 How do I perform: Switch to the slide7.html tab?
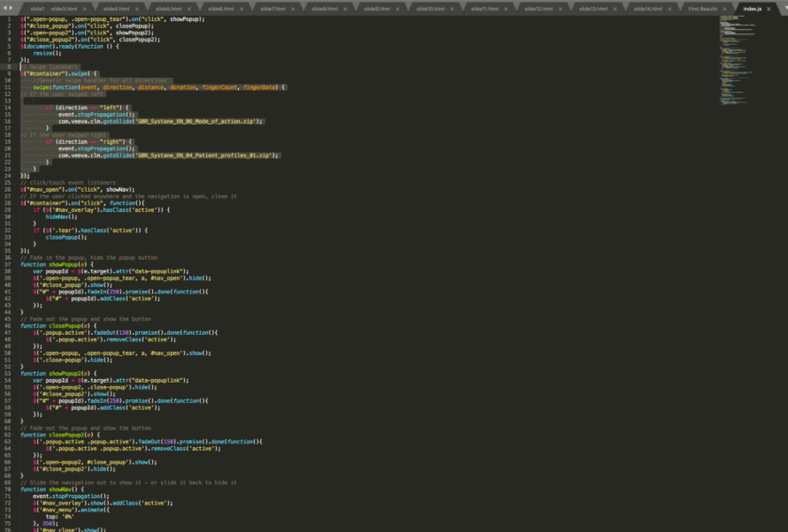pyautogui.click(x=273, y=9)
